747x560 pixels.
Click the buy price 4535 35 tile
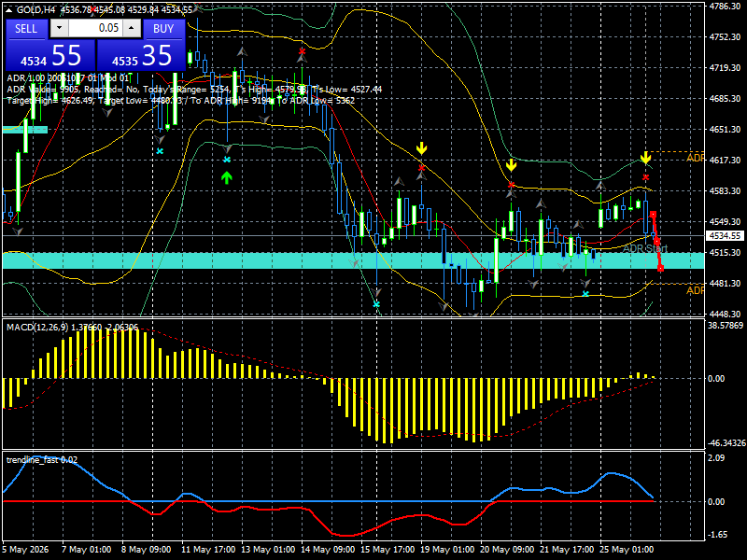tap(142, 55)
